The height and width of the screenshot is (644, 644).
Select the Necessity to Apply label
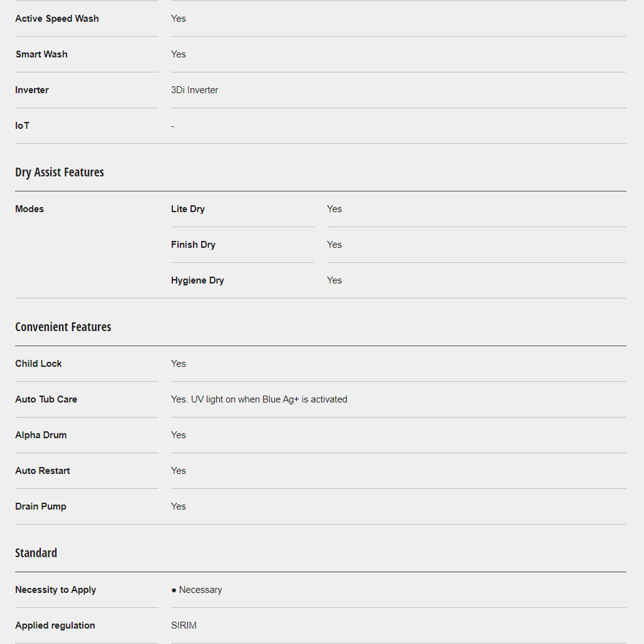(x=55, y=590)
